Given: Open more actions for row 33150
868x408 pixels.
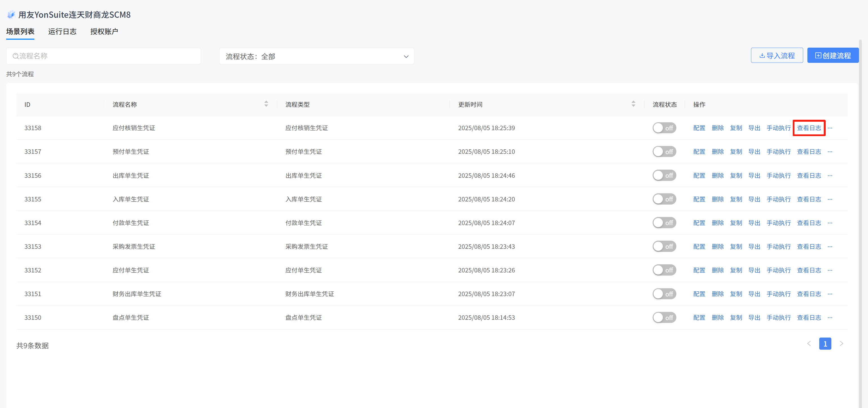Looking at the screenshot, I should coord(830,318).
